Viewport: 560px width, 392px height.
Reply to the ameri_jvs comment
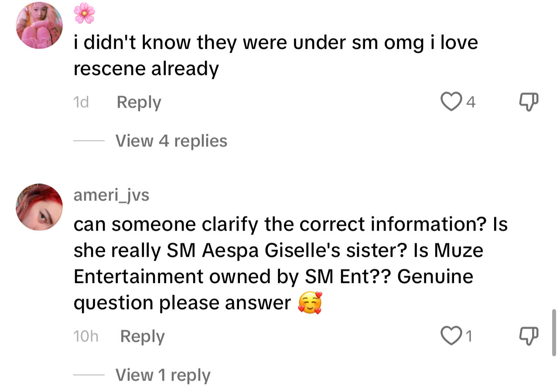[142, 336]
